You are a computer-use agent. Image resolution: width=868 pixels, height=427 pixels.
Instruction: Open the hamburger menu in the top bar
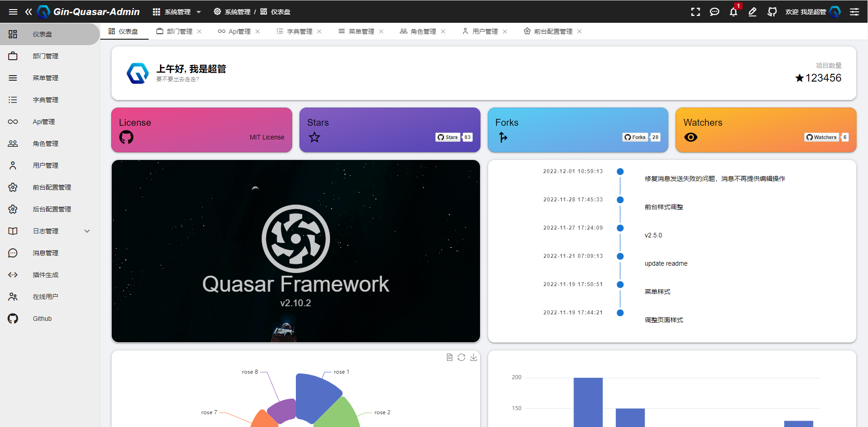click(x=13, y=12)
